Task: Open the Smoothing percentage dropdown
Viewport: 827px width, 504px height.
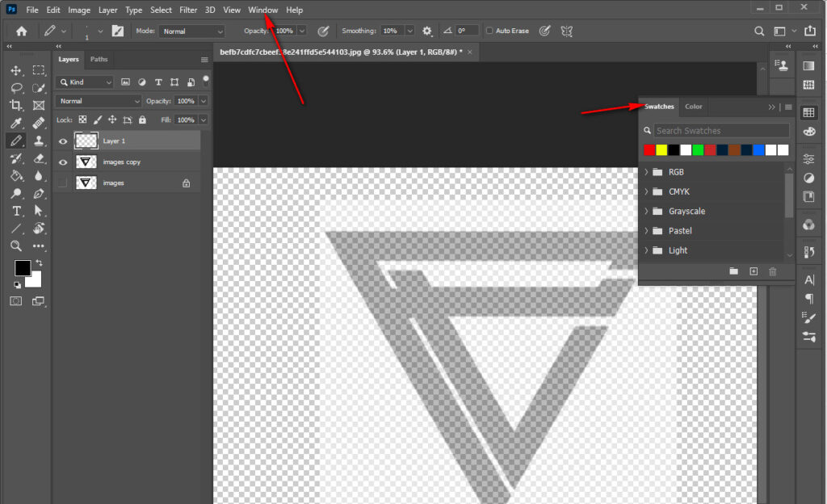Action: coord(409,31)
